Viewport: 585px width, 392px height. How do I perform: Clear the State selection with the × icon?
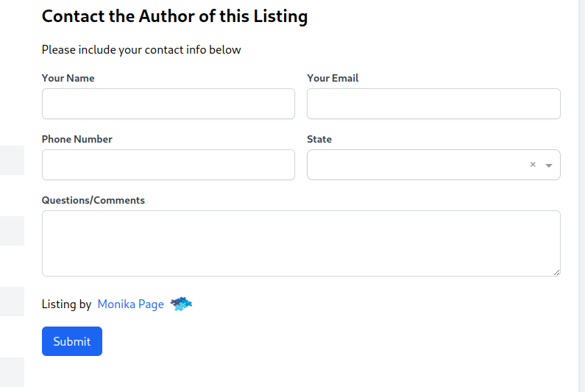click(x=533, y=165)
